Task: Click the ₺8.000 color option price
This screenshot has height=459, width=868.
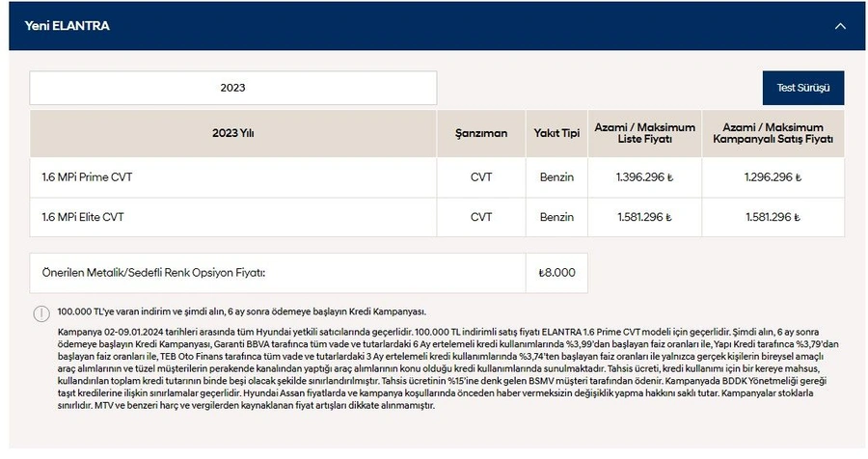Action: click(556, 272)
